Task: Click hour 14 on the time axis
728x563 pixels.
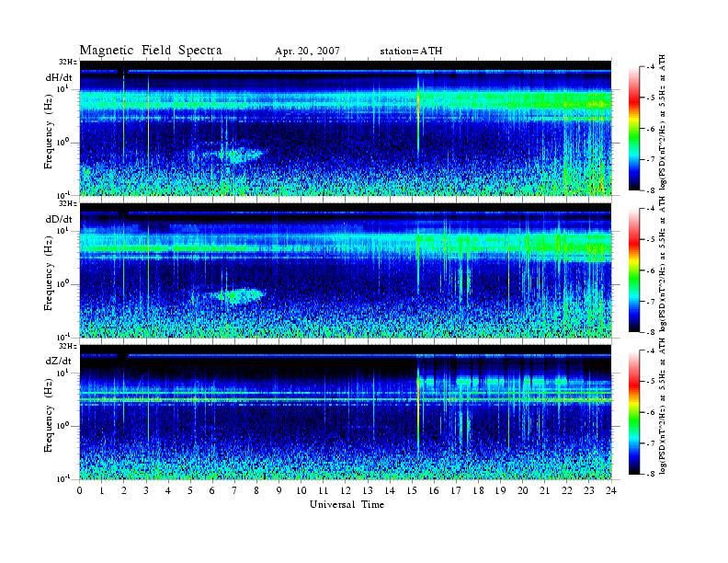Action: click(390, 491)
